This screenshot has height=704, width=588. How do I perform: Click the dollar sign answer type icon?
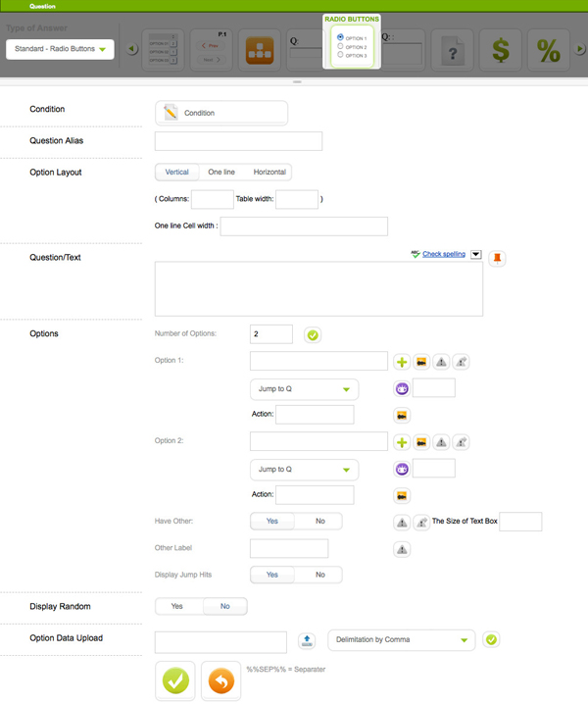click(501, 50)
